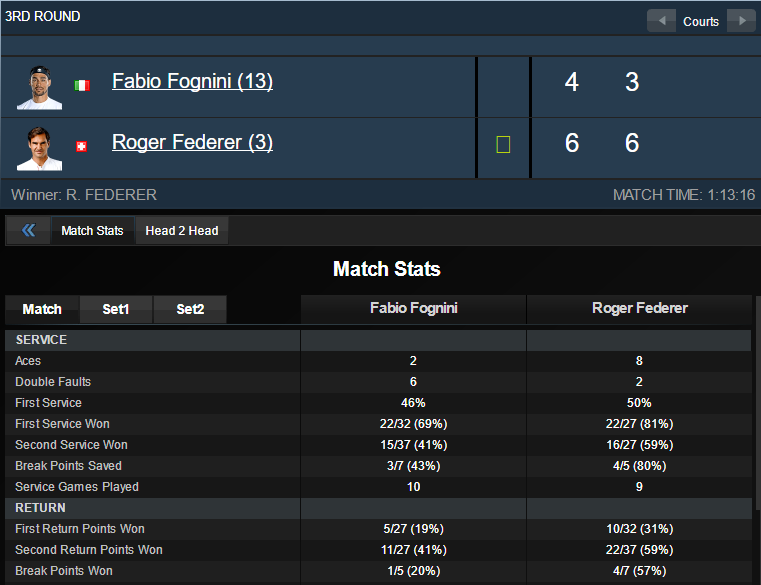Show Set2 statistics
761x585 pixels.
click(190, 310)
